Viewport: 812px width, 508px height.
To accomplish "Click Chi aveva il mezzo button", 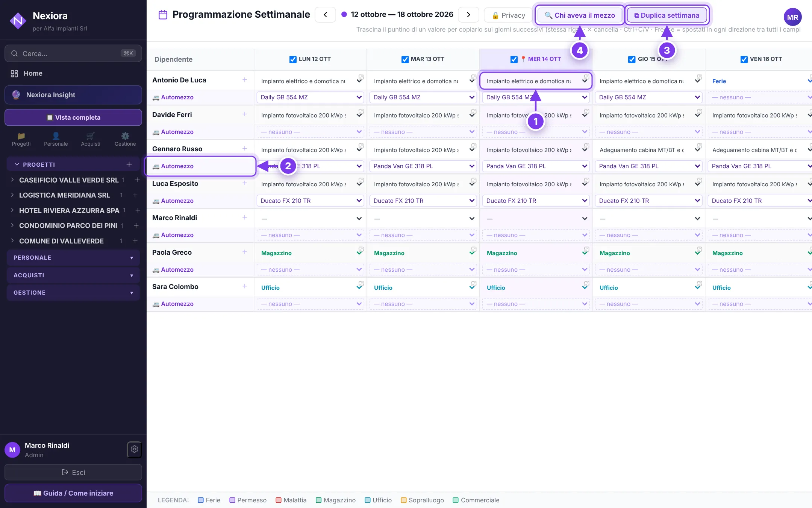I will (x=580, y=15).
